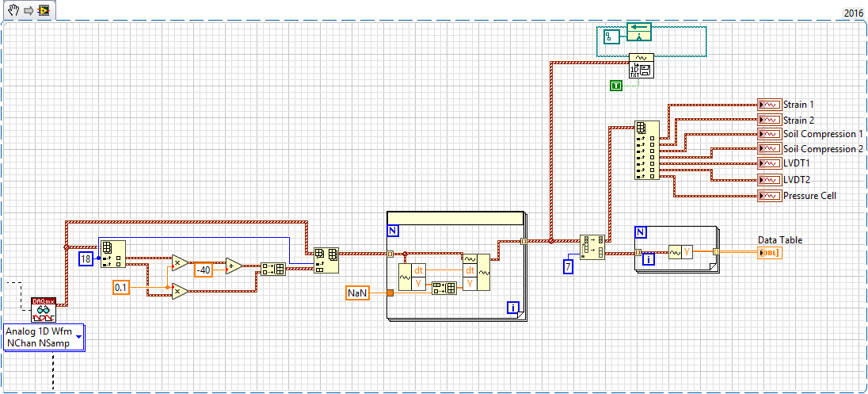Click the upper multiply function node
This screenshot has width=868, height=394.
coord(180,262)
